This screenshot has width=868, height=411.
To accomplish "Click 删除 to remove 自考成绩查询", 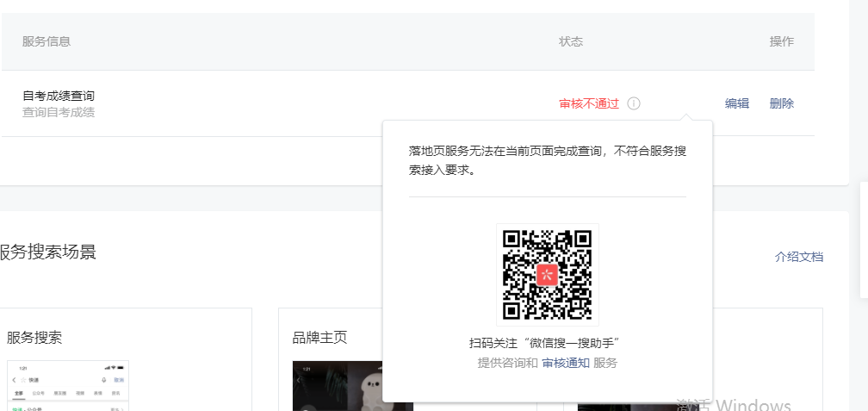I will (782, 103).
